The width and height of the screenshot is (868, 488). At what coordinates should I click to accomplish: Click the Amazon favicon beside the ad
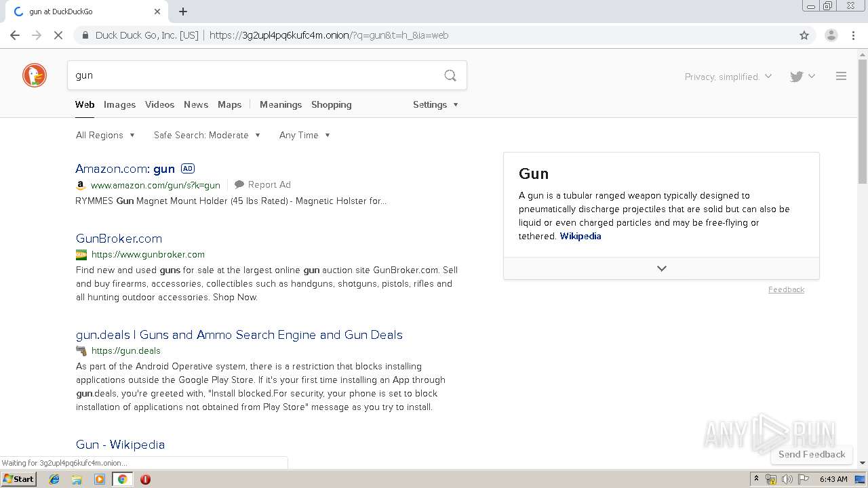tap(81, 185)
